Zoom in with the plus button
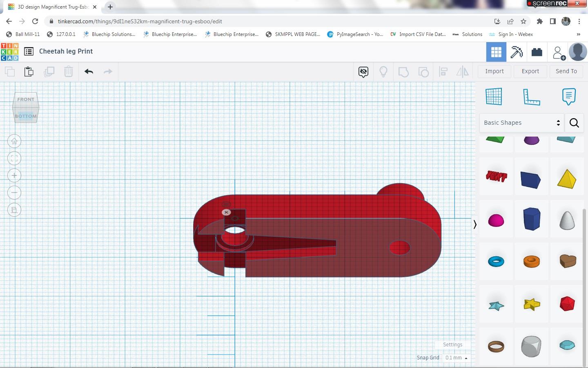The image size is (588, 368). pos(14,176)
